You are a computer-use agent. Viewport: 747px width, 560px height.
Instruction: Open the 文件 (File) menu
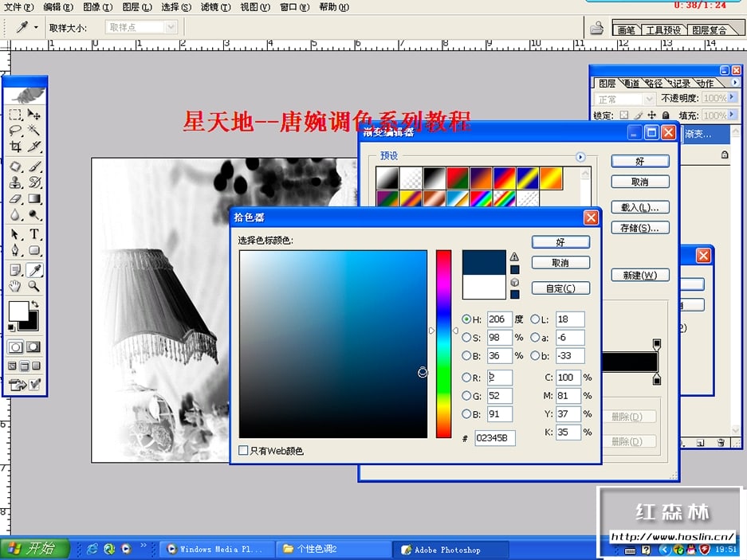tap(18, 7)
